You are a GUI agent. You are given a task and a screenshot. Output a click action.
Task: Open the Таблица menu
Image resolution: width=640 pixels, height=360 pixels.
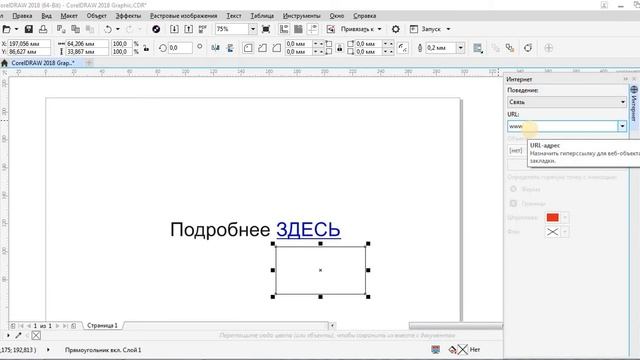click(262, 16)
